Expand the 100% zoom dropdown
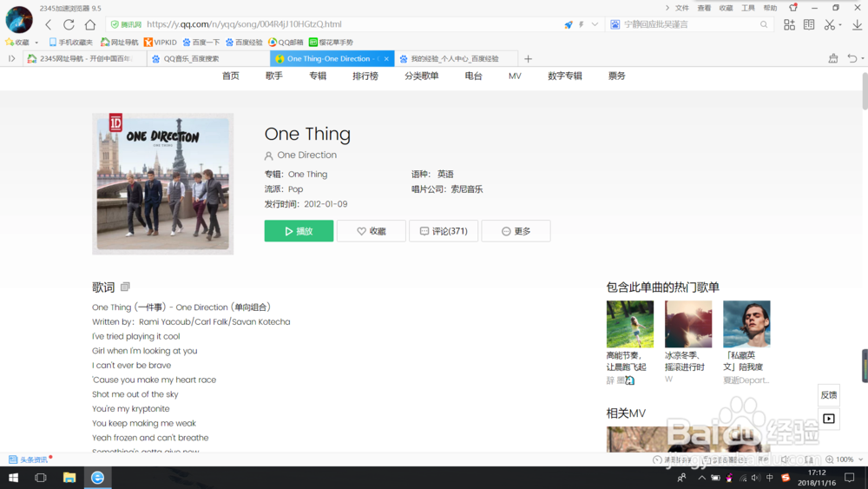The width and height of the screenshot is (868, 489). pos(860,459)
